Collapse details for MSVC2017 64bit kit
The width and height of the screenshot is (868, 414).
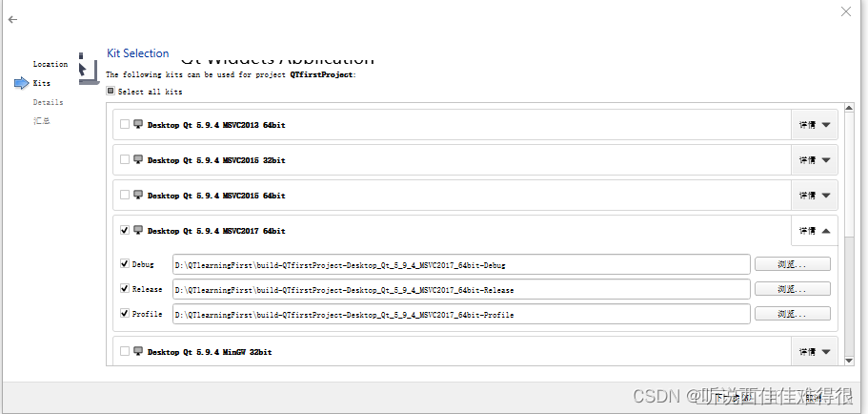[x=815, y=231]
